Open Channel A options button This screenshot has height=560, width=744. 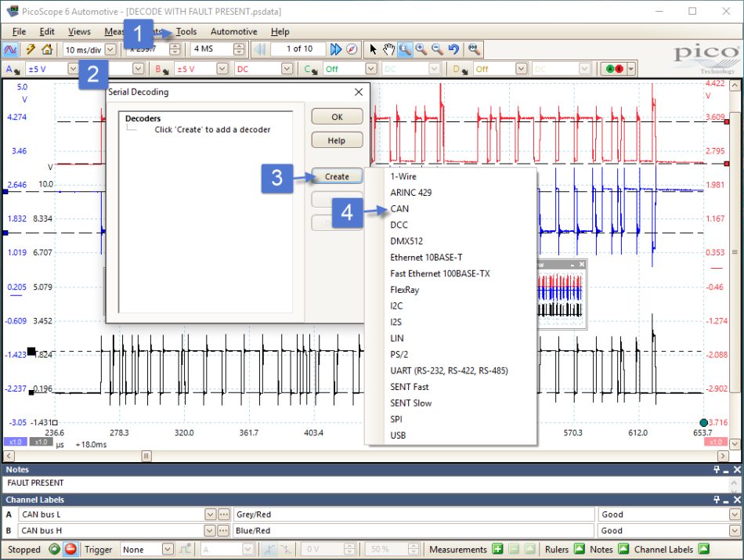coord(13,69)
